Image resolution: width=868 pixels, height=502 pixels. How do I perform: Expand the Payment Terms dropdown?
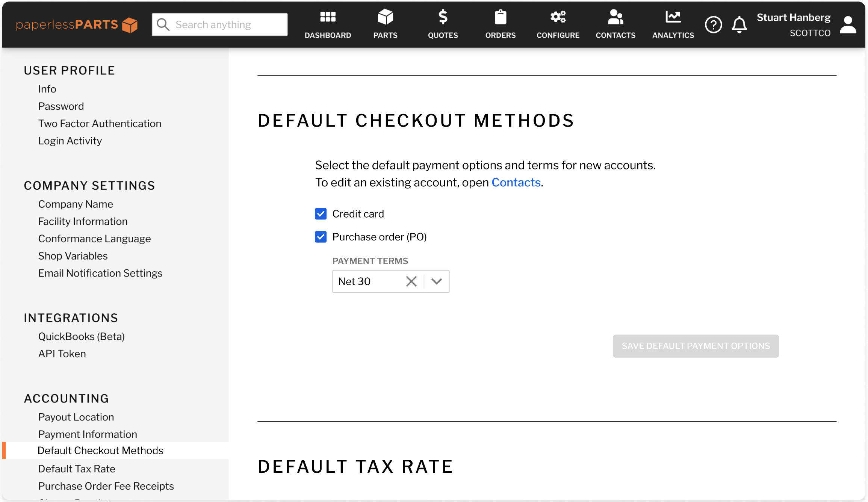[436, 281]
